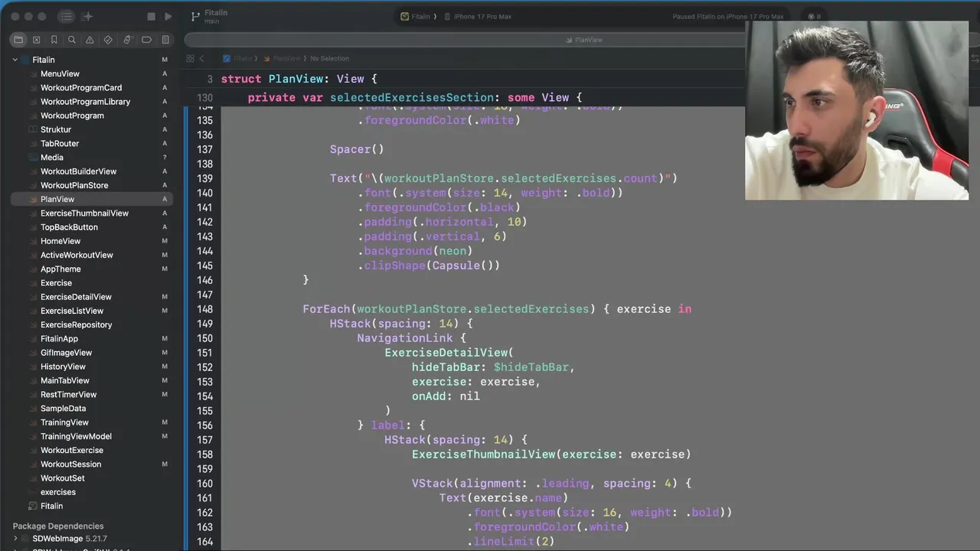
Task: Open TabRouter file
Action: [60, 143]
